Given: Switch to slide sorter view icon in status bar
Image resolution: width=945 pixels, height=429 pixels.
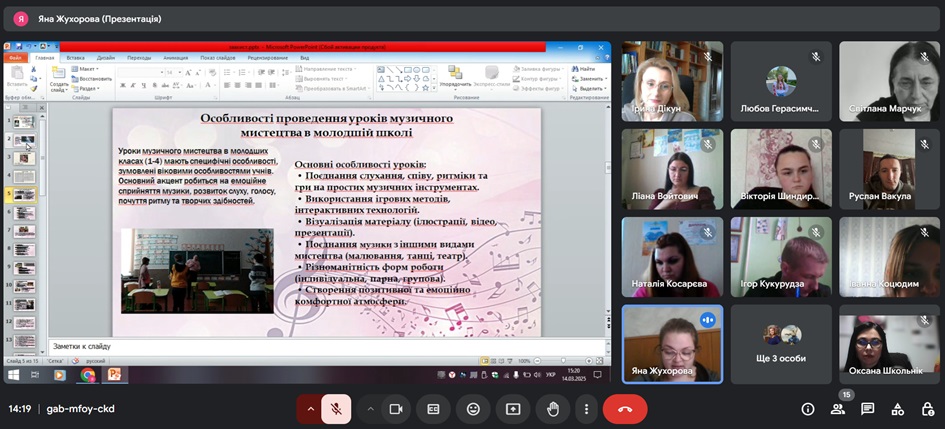Looking at the screenshot, I should coord(494,361).
